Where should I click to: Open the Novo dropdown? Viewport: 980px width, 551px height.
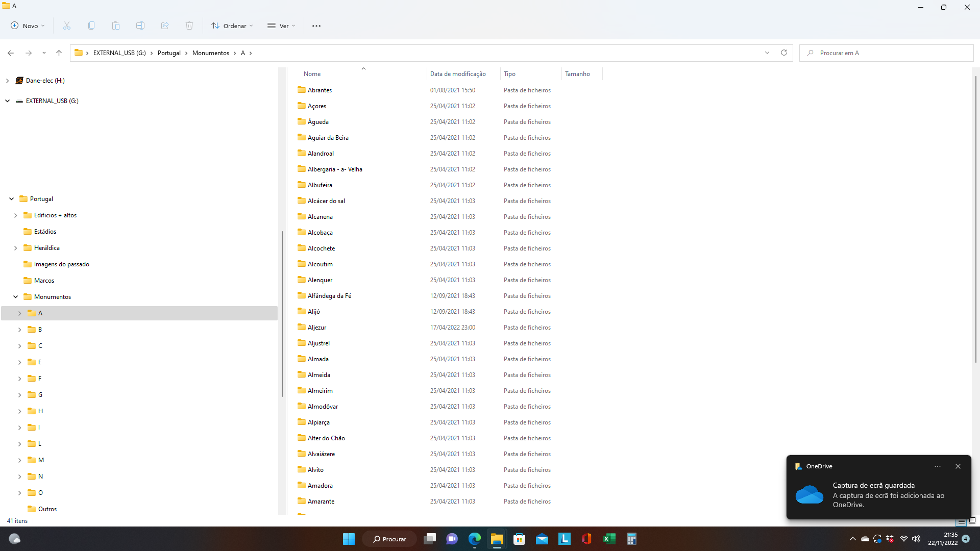(28, 26)
